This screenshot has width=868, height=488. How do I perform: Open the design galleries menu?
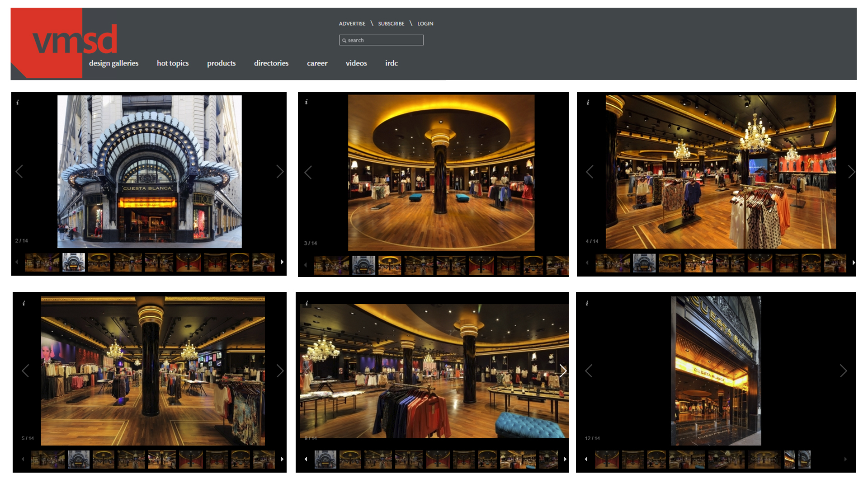[x=113, y=63]
